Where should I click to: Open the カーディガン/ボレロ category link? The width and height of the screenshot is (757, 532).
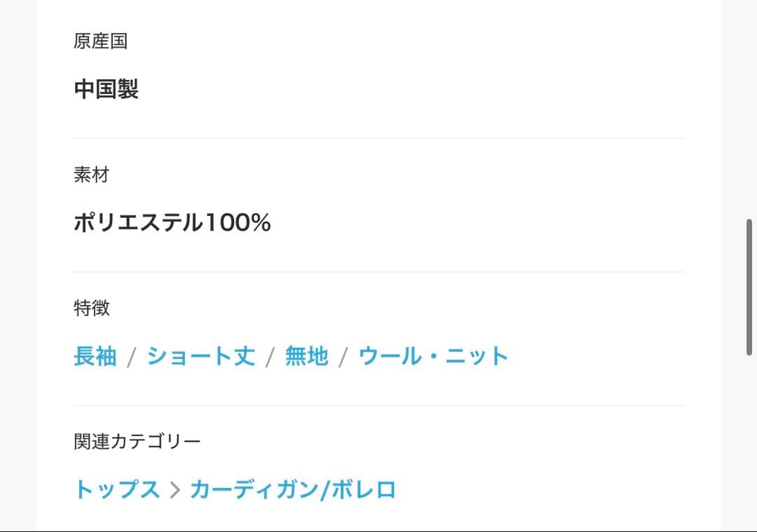tap(293, 489)
